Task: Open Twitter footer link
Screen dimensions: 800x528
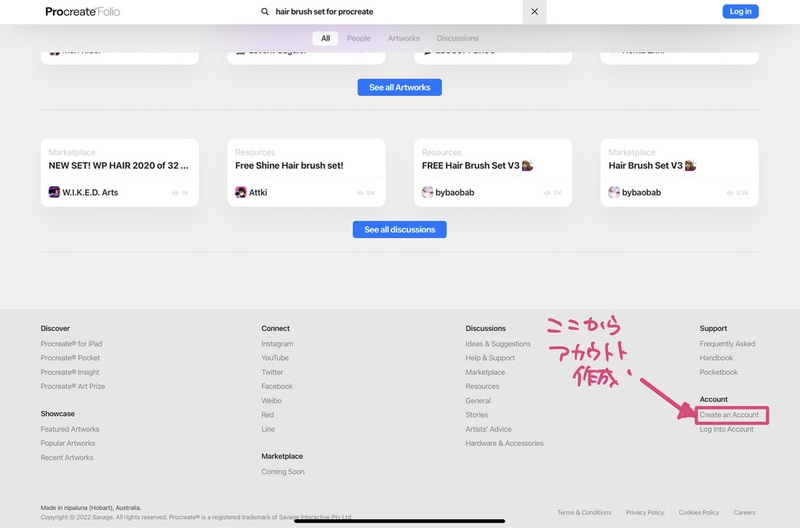Action: (x=272, y=372)
